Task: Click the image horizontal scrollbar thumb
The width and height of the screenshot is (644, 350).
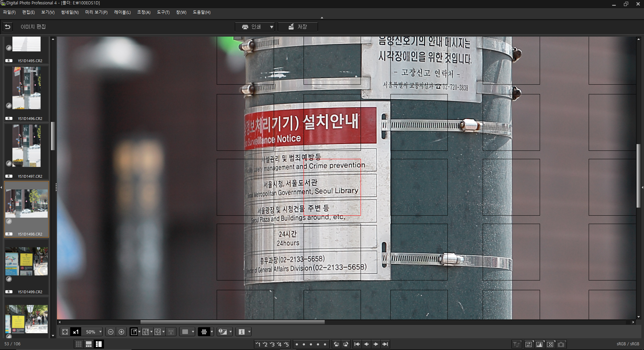Action: click(232, 322)
